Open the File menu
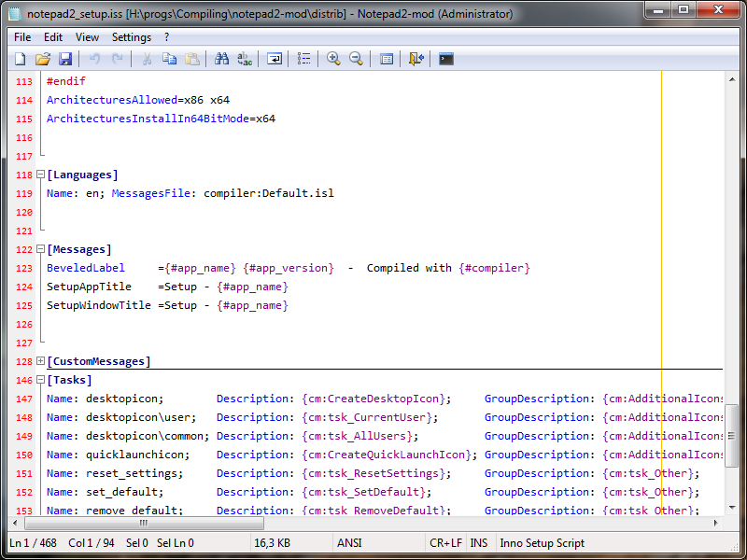Viewport: 747px width, 560px height. click(x=22, y=37)
